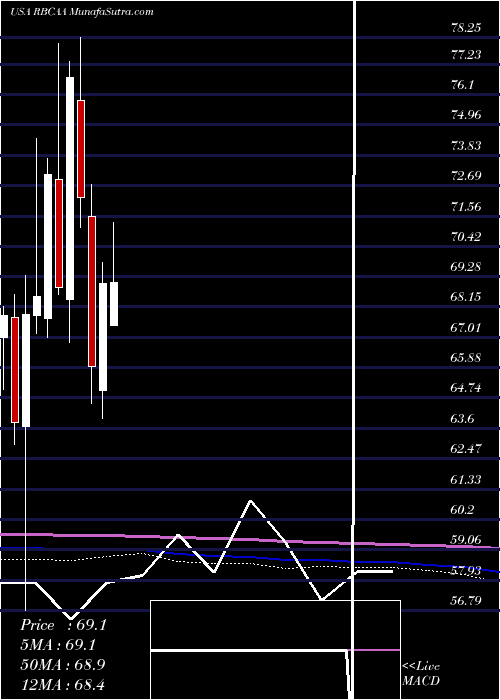
Task: Click the peak of the white MACD zigzag line
Action: (251, 501)
